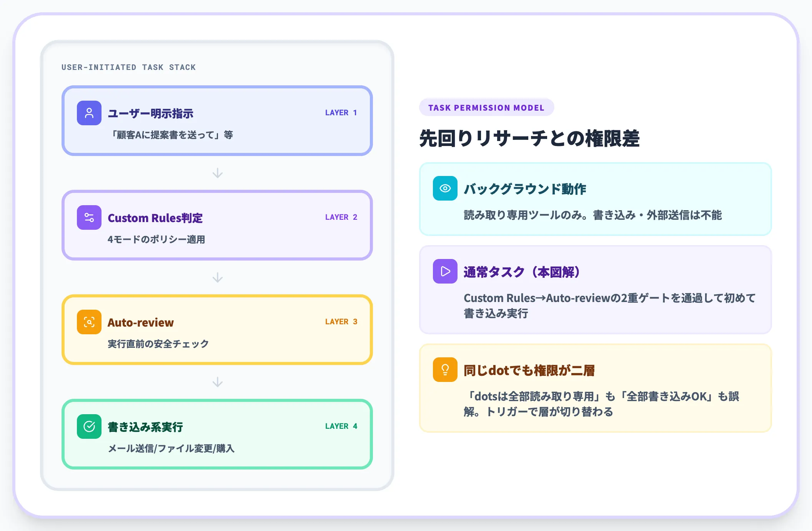
Task: Click the LAYER 3 label
Action: click(x=341, y=322)
